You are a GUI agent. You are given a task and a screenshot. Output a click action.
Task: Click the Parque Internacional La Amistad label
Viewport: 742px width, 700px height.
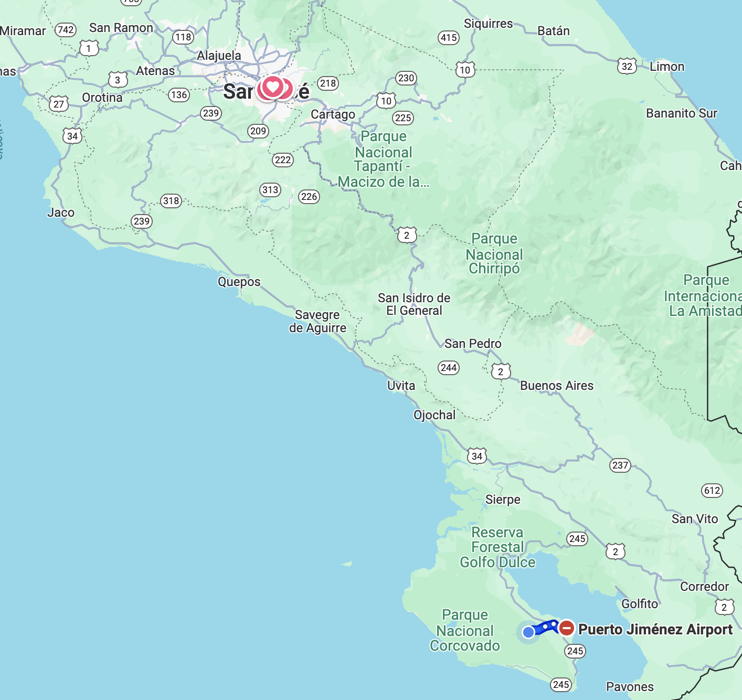[x=703, y=295]
